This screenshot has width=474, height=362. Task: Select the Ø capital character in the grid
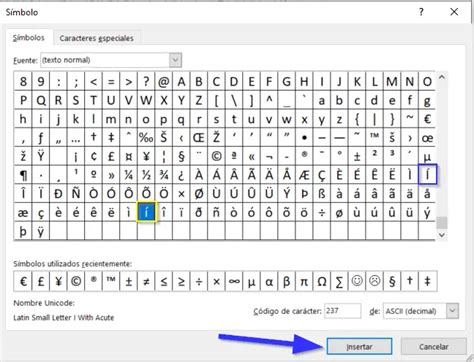(199, 194)
